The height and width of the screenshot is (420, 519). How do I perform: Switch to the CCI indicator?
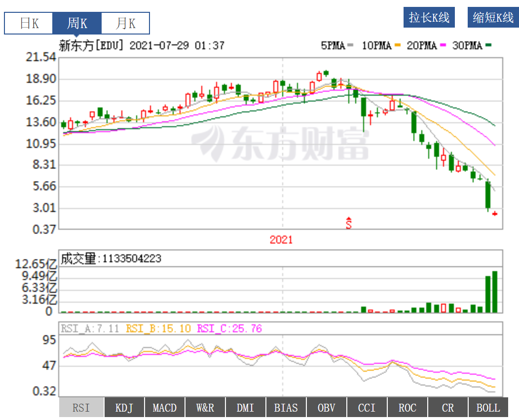click(x=367, y=408)
